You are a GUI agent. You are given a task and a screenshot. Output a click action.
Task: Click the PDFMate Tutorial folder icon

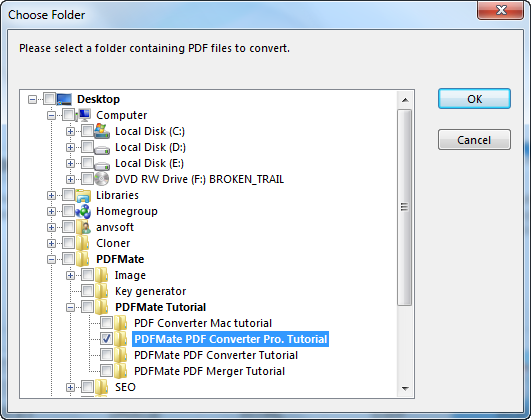[x=102, y=307]
